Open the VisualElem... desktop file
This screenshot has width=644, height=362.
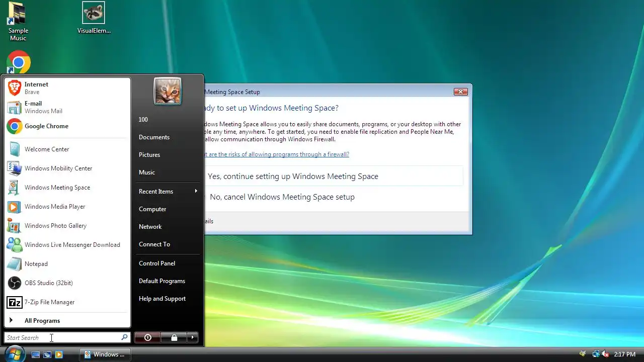[94, 18]
